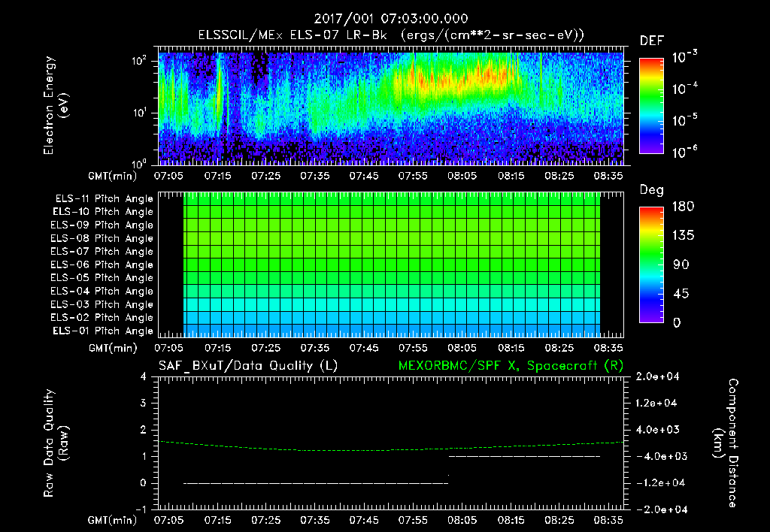Click the -2.0e+04 right axis value

[662, 509]
